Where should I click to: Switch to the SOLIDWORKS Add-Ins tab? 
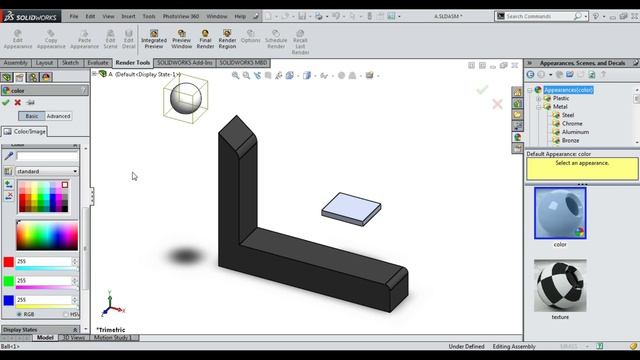pos(185,63)
